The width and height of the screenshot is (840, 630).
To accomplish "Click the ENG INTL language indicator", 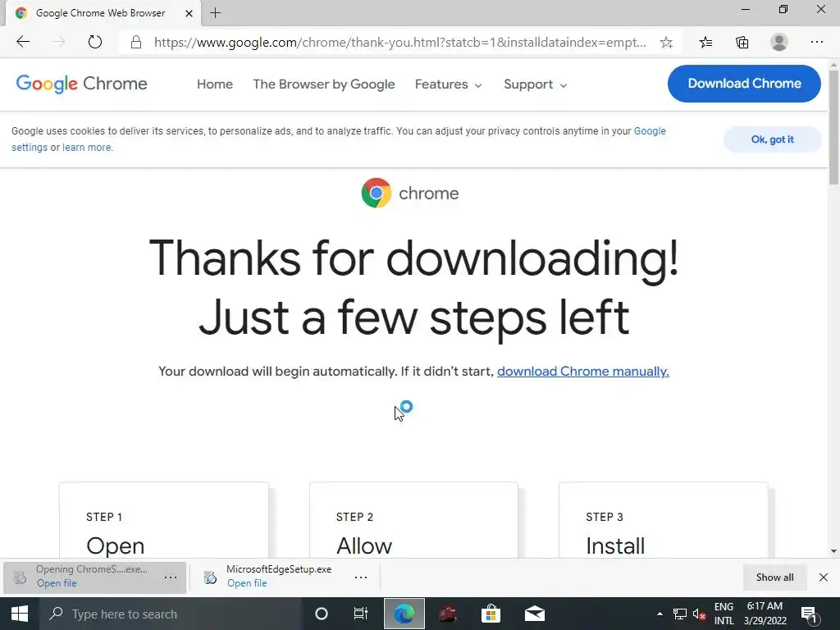I will [724, 614].
